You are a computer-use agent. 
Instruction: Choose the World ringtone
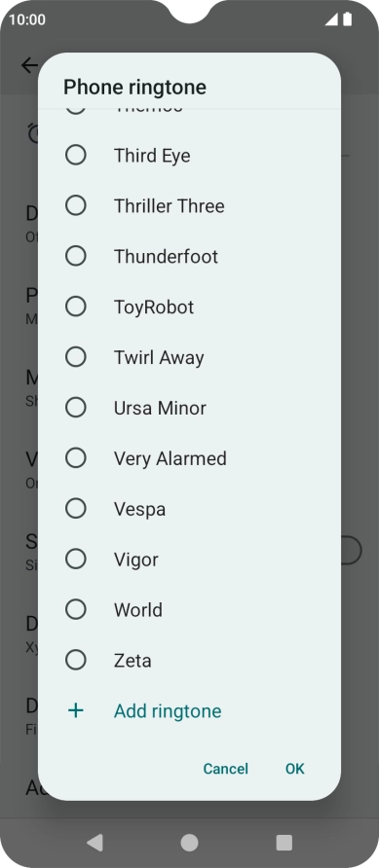[189, 609]
